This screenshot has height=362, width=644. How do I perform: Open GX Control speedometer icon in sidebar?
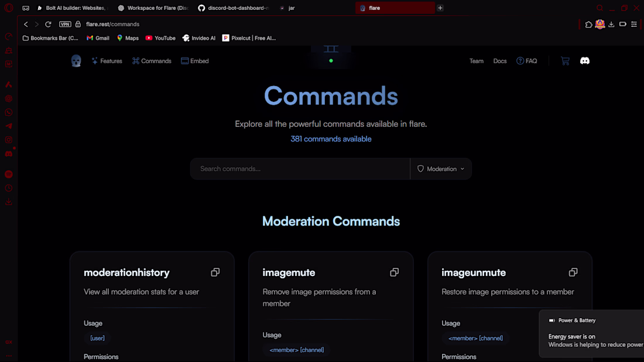(x=9, y=37)
